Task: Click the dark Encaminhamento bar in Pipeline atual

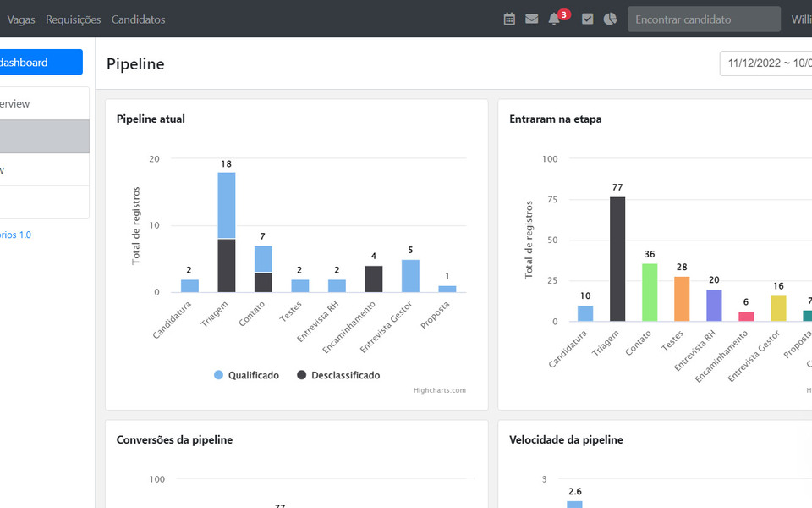Action: 373,279
